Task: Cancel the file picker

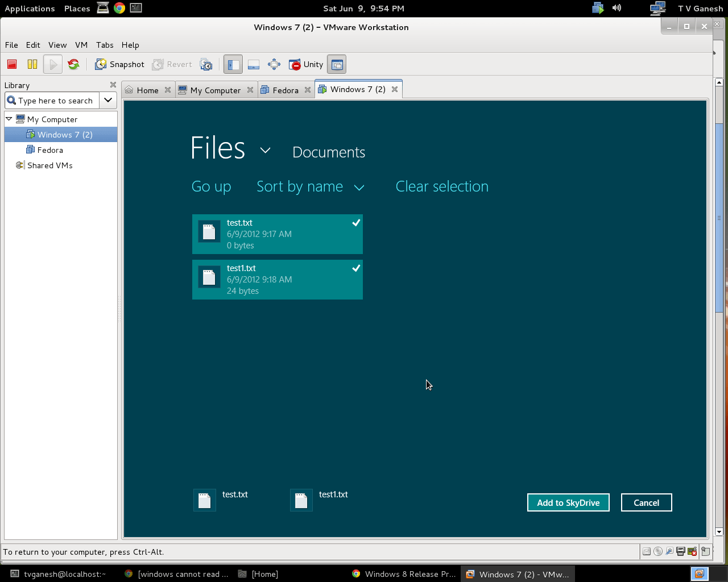Action: coord(647,502)
